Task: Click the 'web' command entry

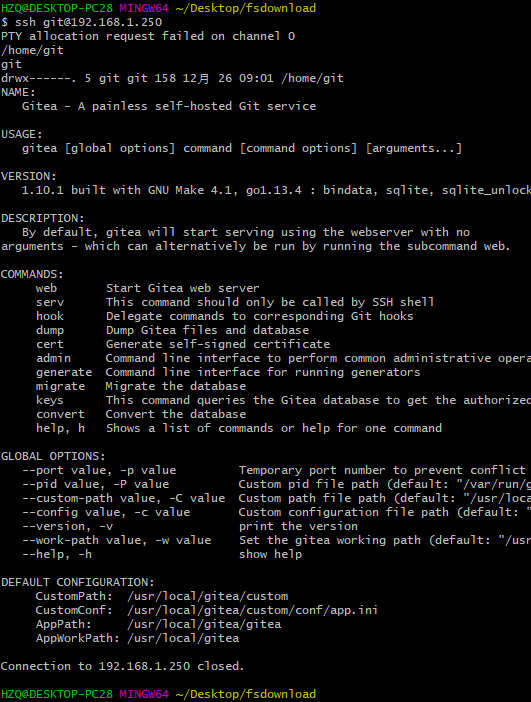Action: (x=47, y=288)
